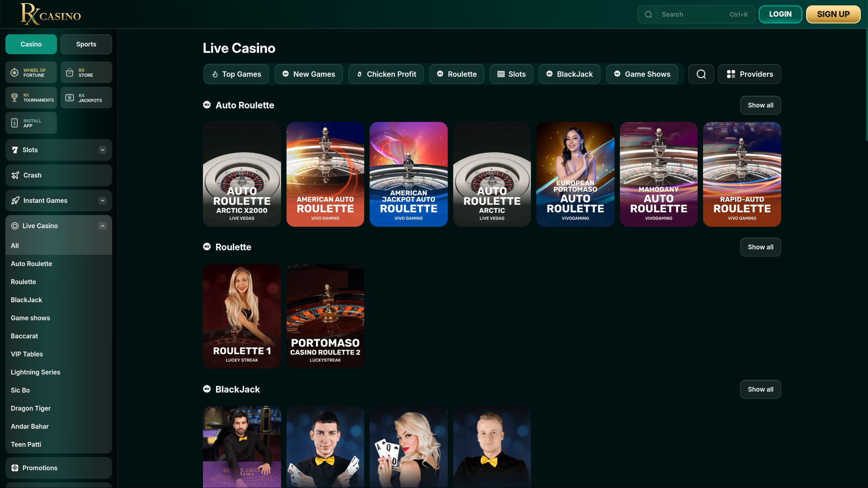
Task: Select the Roulette category filter tab
Action: (x=457, y=74)
